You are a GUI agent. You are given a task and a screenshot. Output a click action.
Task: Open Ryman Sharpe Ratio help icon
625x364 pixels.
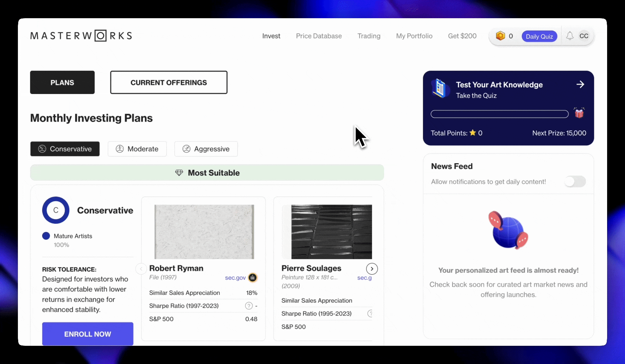click(x=249, y=306)
